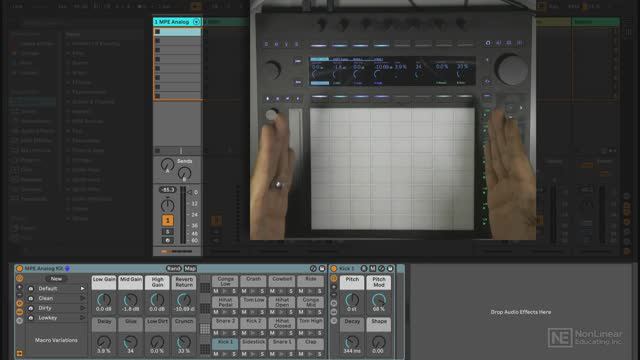
Task: Click the icon right of the M button in Kick 1
Action: pos(381,269)
